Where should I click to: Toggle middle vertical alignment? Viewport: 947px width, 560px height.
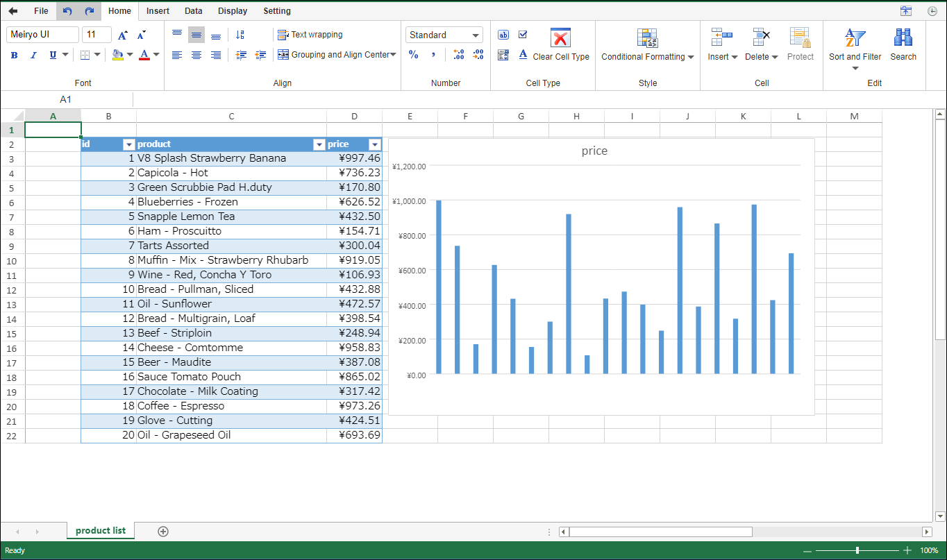(196, 35)
